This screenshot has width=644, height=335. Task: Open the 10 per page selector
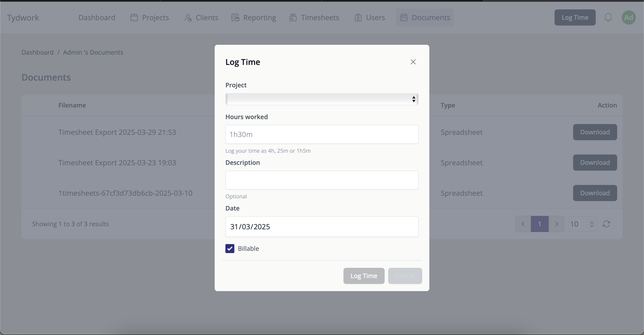pos(582,224)
